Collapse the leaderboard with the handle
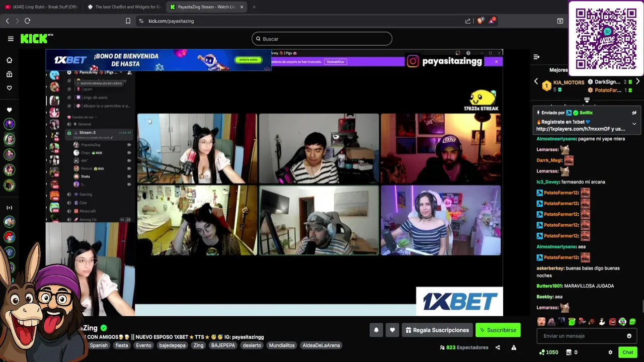Image resolution: width=644 pixels, height=362 pixels. [587, 100]
